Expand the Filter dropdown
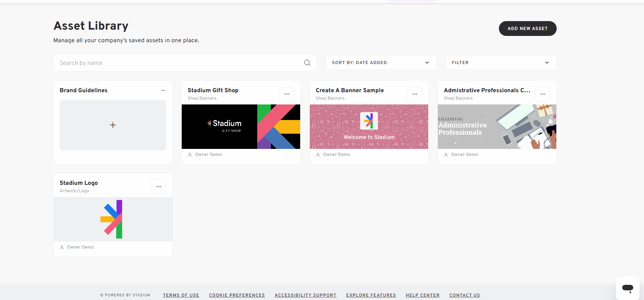The height and width of the screenshot is (300, 644). pyautogui.click(x=501, y=63)
